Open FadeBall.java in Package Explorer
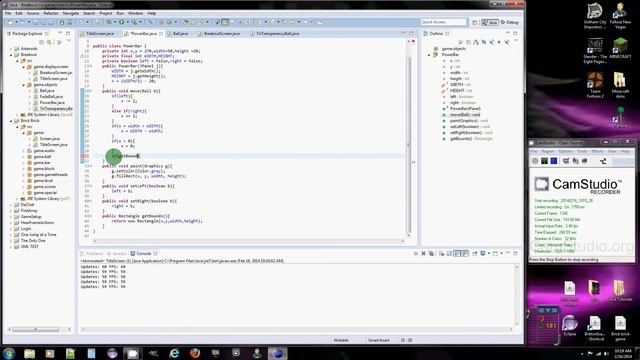This screenshot has width=640, height=360. coord(51,97)
